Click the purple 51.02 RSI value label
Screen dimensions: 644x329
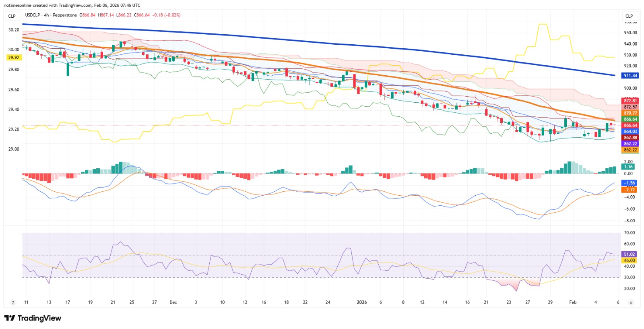[630, 254]
